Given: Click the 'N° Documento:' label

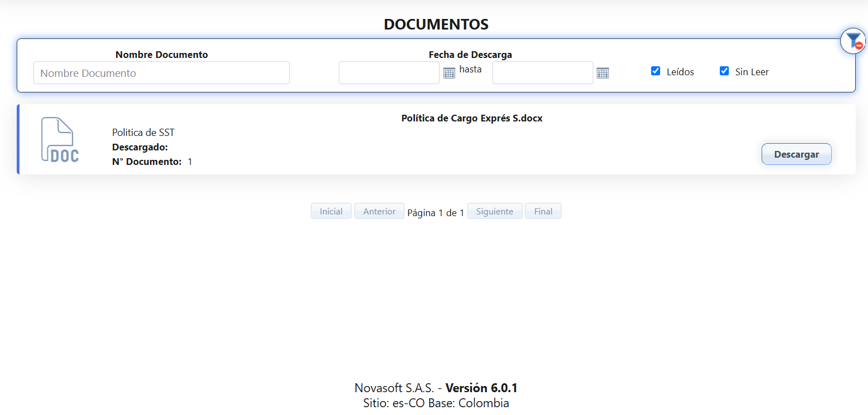Looking at the screenshot, I should point(147,162).
